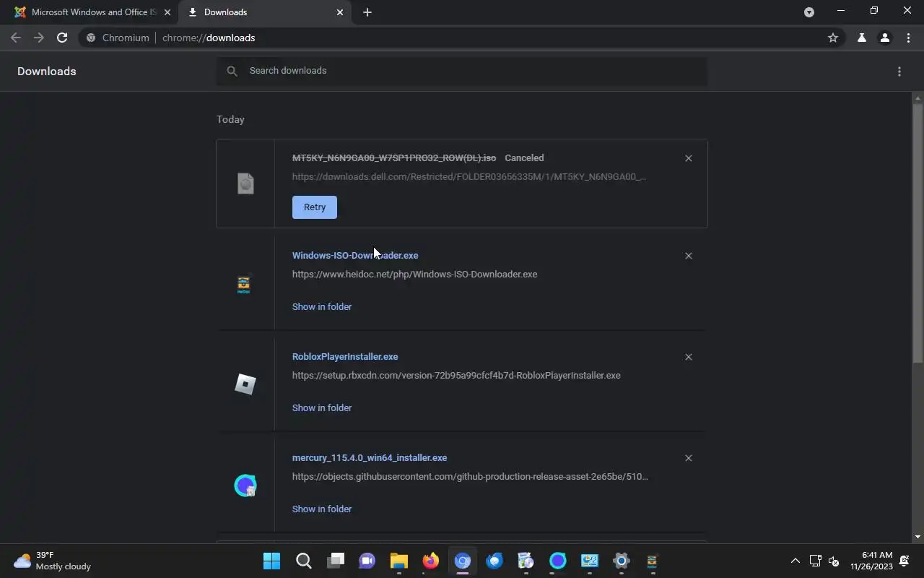Remove Windows-ISO-Downloader.exe from list
Image resolution: width=924 pixels, height=578 pixels.
688,256
